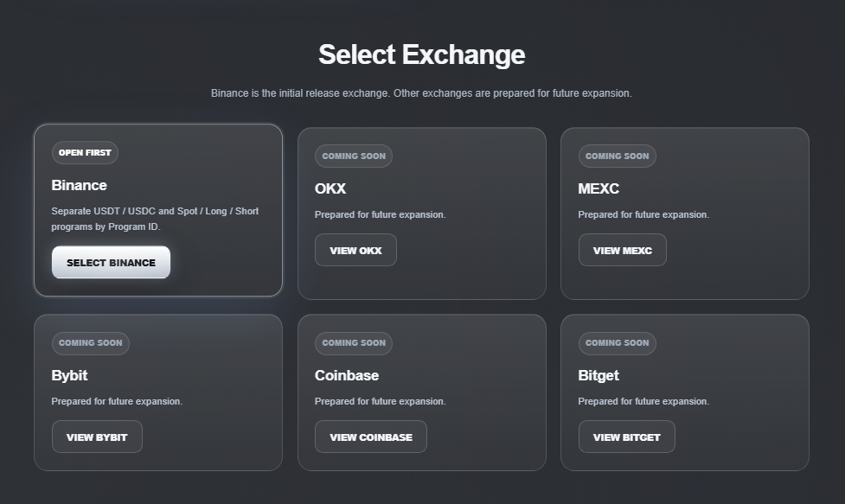845x504 pixels.
Task: Click the MEXC card title
Action: click(599, 189)
